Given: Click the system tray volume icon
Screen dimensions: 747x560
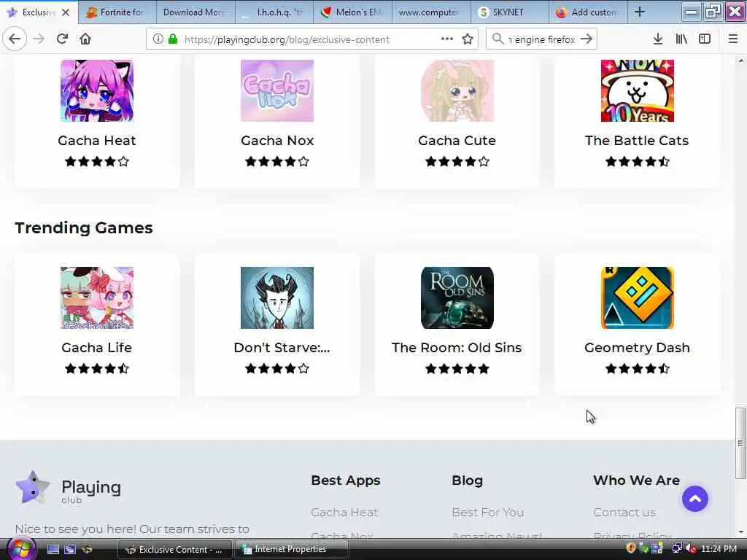Looking at the screenshot, I should point(691,549).
